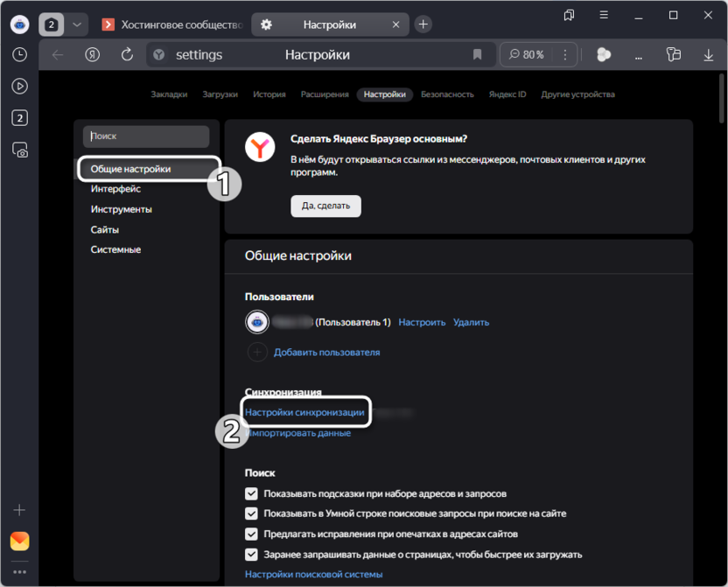This screenshot has width=728, height=587.
Task: Select Инструменты in the settings sidebar
Action: pyautogui.click(x=121, y=209)
